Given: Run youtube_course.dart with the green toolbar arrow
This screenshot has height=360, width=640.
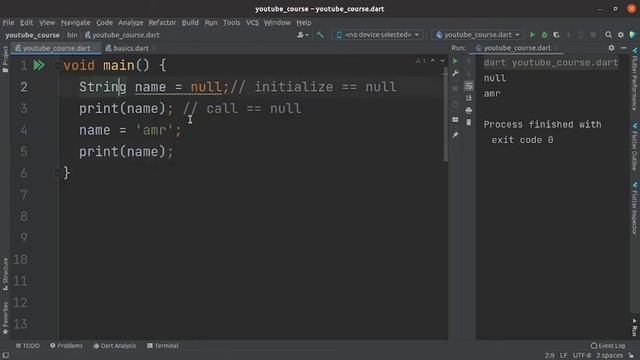Looking at the screenshot, I should click(x=532, y=35).
